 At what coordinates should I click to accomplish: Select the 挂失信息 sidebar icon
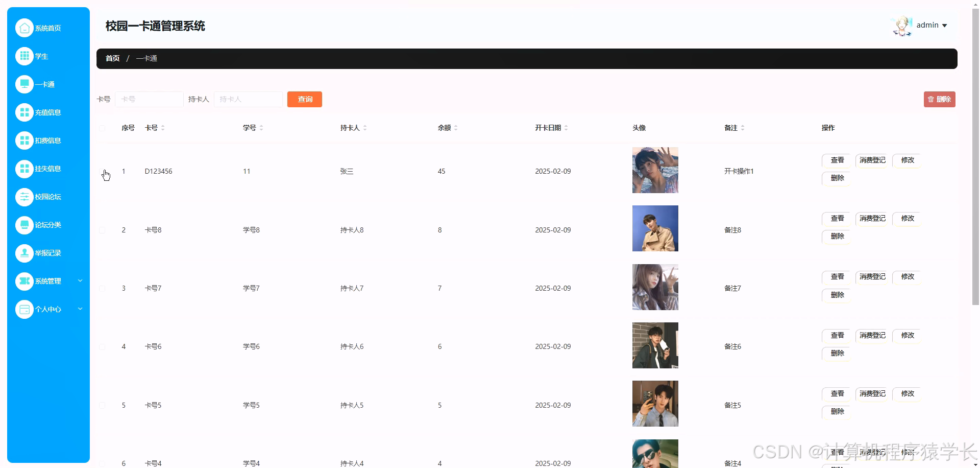pos(24,169)
